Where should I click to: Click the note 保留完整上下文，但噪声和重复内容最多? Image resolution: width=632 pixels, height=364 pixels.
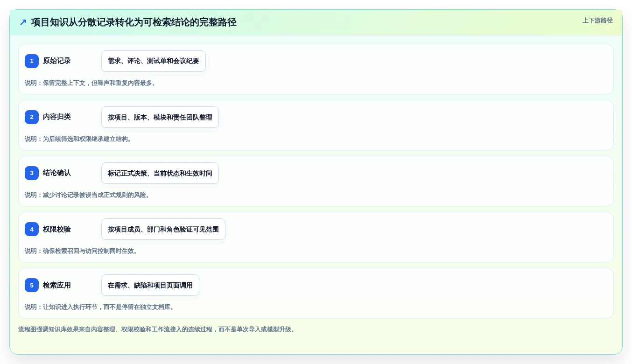pyautogui.click(x=91, y=83)
